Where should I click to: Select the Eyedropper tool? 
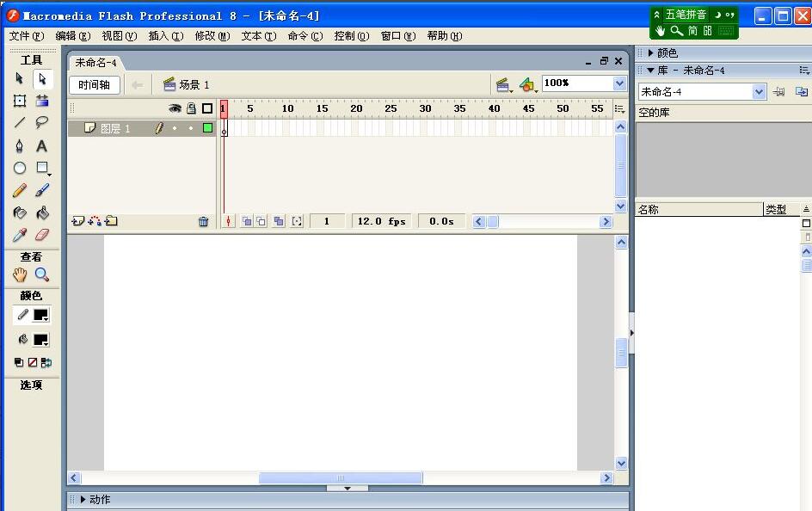pos(20,235)
